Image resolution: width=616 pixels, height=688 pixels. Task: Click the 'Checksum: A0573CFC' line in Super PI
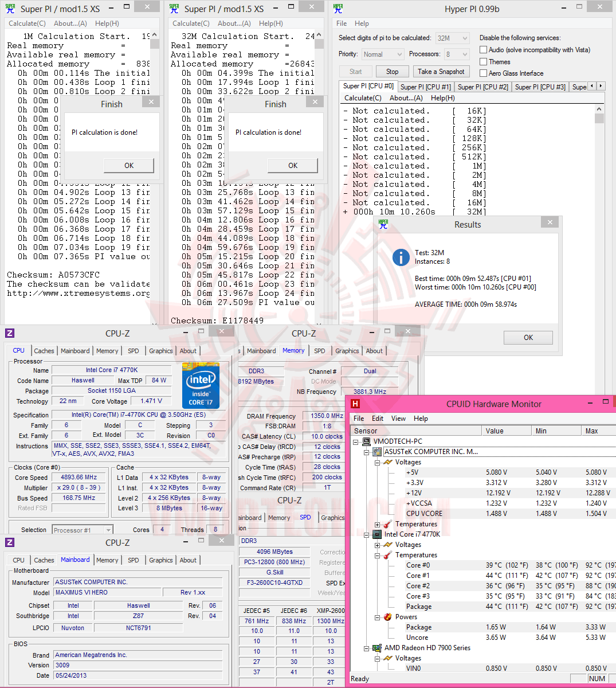(53, 275)
